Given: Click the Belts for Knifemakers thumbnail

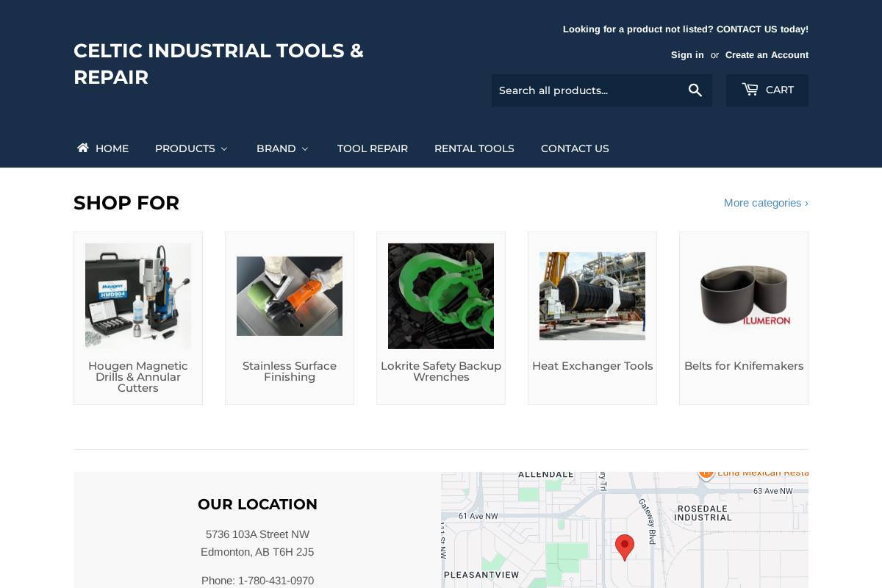Looking at the screenshot, I should coord(744,295).
